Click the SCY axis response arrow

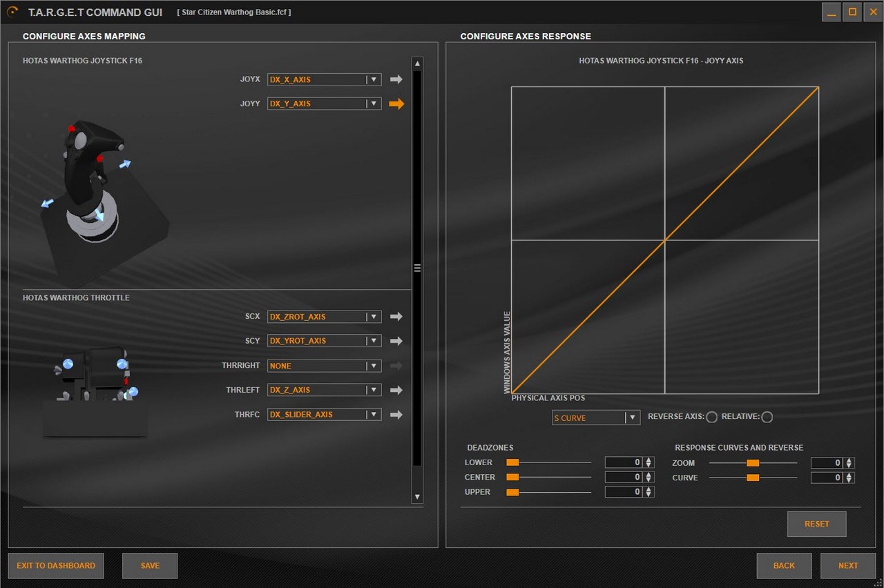click(396, 341)
